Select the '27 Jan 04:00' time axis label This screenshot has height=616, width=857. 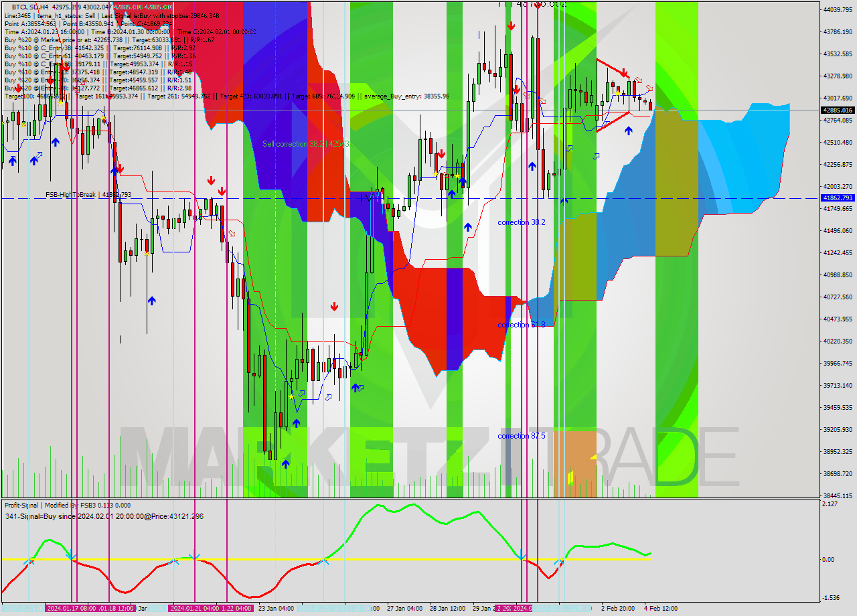tap(404, 608)
